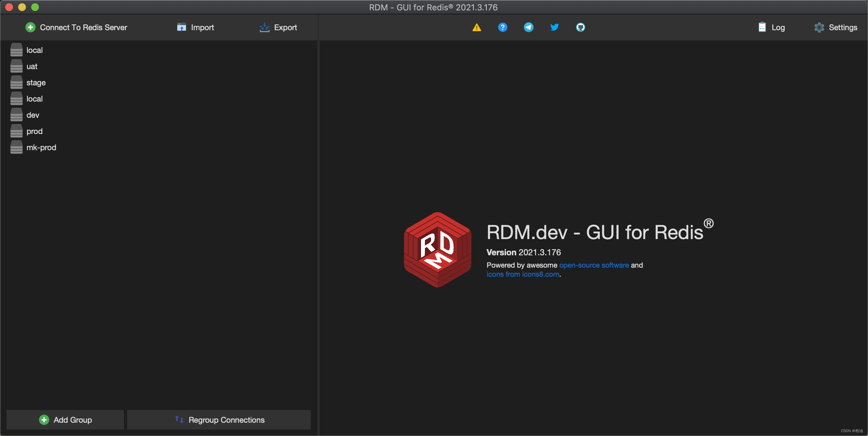Viewport: 868px width, 436px height.
Task: Follow the icons from icons8.com link
Action: tap(523, 274)
